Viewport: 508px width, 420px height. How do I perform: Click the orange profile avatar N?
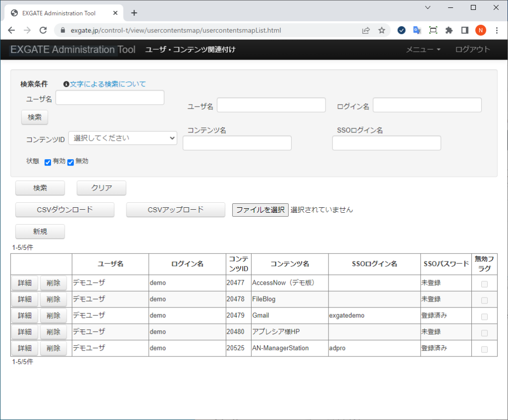click(480, 30)
